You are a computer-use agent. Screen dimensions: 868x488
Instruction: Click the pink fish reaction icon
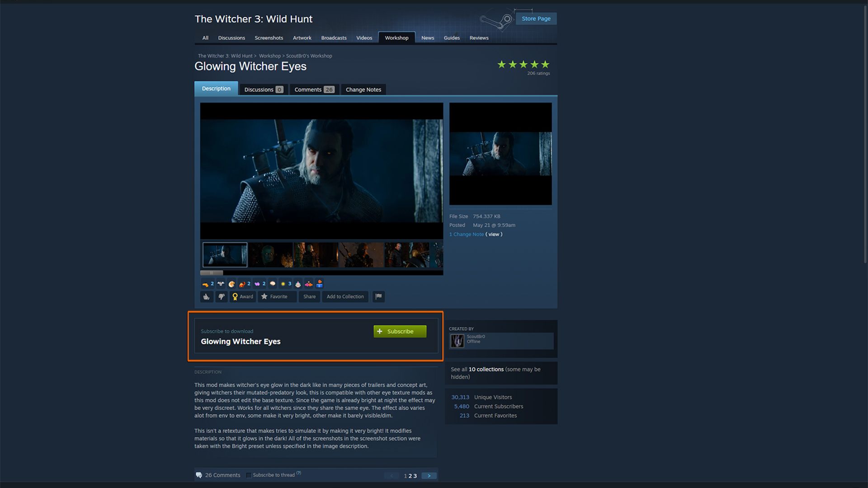click(x=309, y=284)
